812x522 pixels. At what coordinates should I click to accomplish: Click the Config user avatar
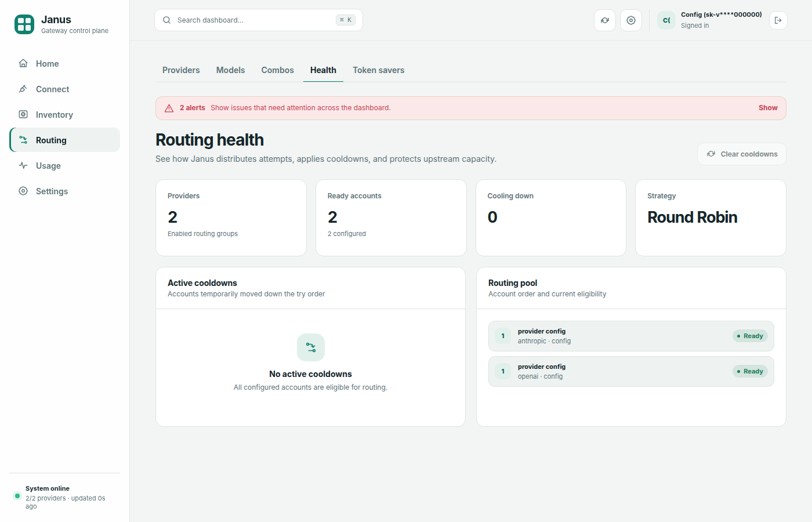click(666, 20)
